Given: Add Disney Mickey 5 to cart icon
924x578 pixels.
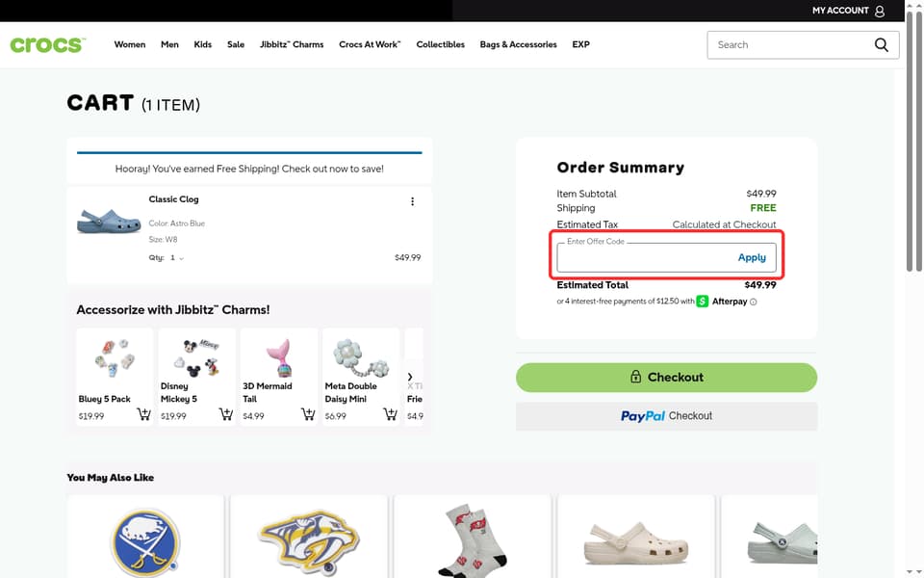Looking at the screenshot, I should pyautogui.click(x=225, y=414).
